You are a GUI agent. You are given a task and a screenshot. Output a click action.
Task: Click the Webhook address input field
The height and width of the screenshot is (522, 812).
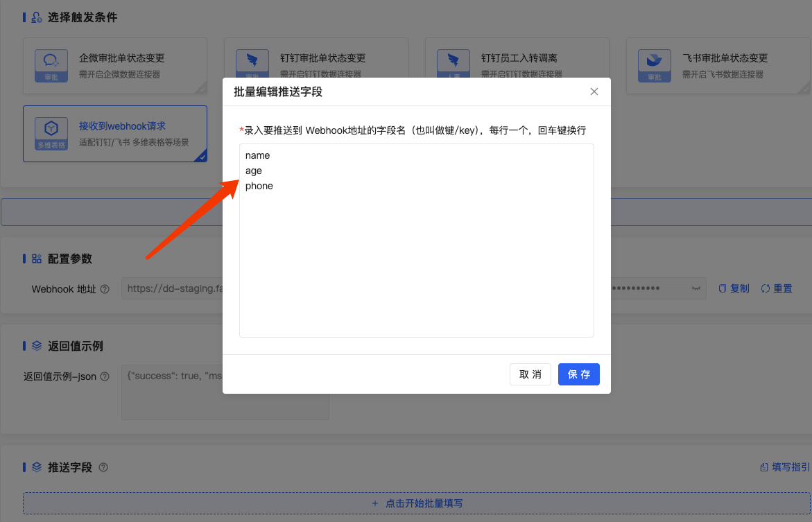click(172, 288)
